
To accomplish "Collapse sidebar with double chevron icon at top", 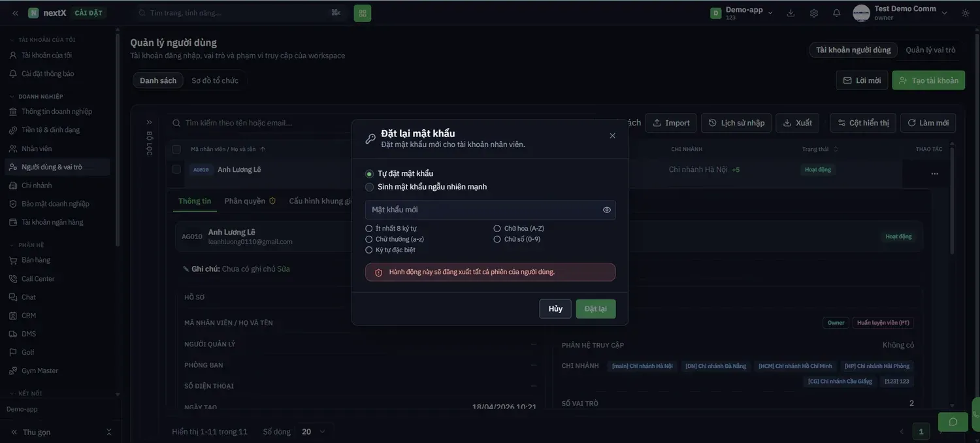I will [x=15, y=13].
